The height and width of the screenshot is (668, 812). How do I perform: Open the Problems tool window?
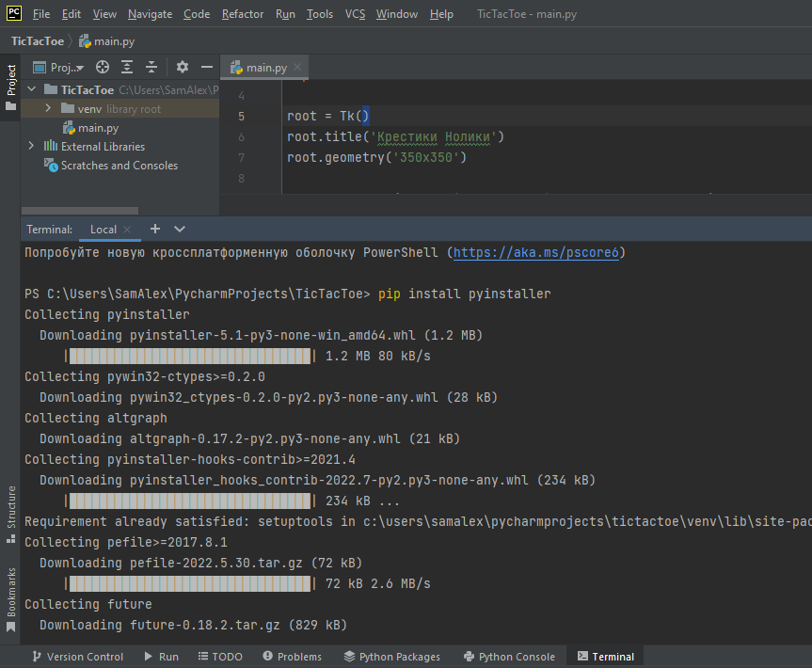click(292, 657)
